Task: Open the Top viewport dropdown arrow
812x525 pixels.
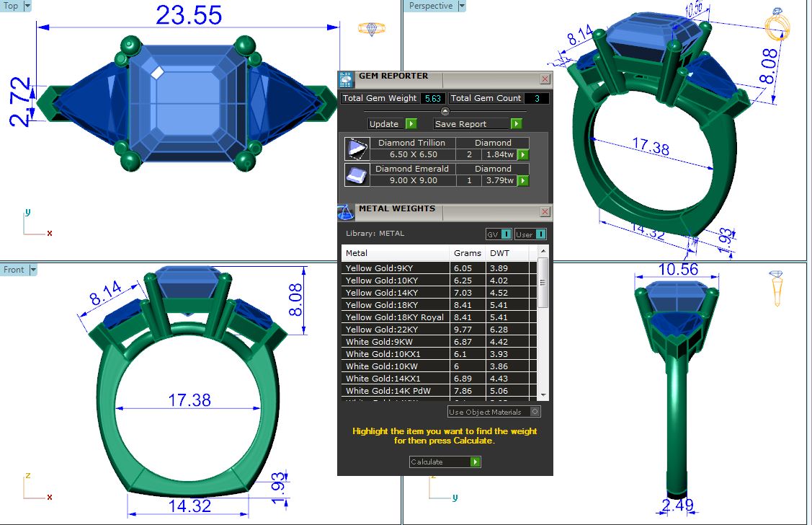Action: 27,6
